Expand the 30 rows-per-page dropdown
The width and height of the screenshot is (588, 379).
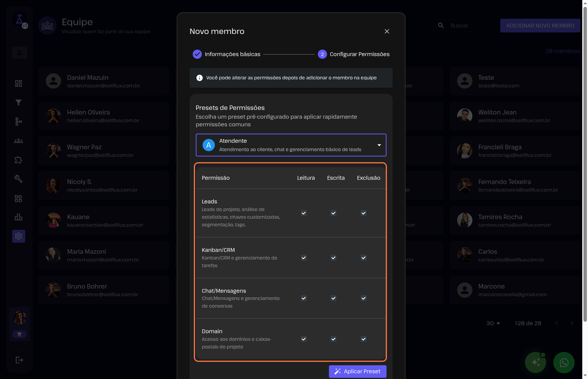click(x=493, y=323)
